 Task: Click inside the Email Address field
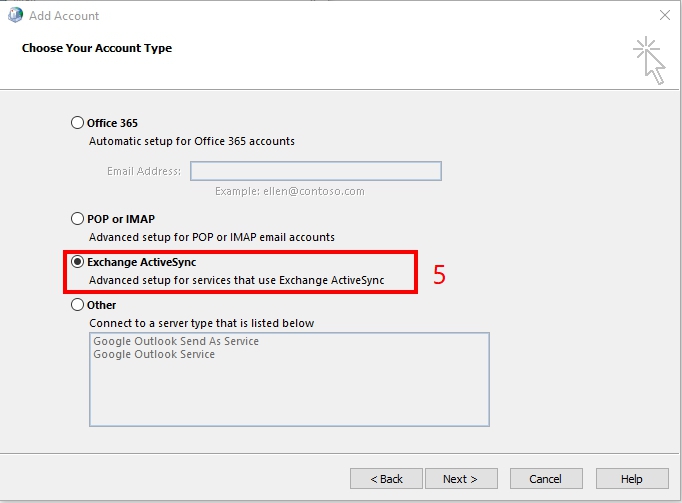click(316, 171)
